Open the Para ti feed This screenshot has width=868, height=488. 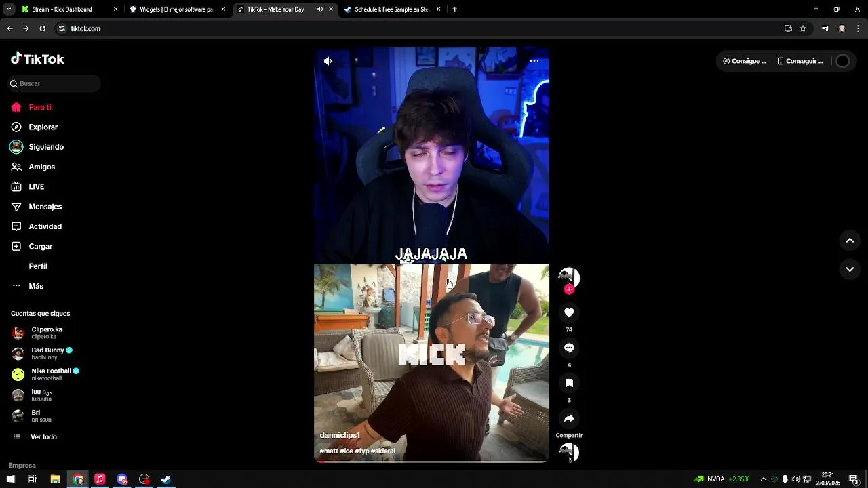(31, 107)
